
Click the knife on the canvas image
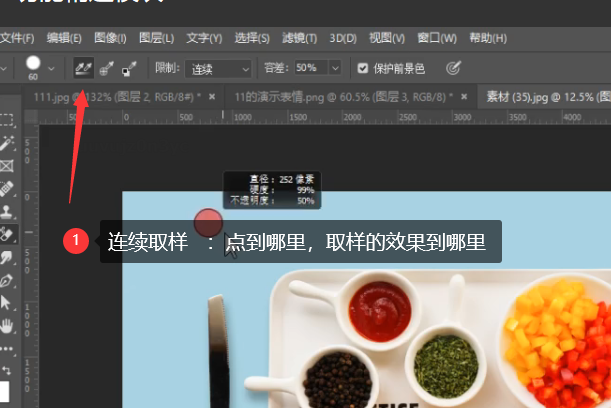(x=219, y=351)
